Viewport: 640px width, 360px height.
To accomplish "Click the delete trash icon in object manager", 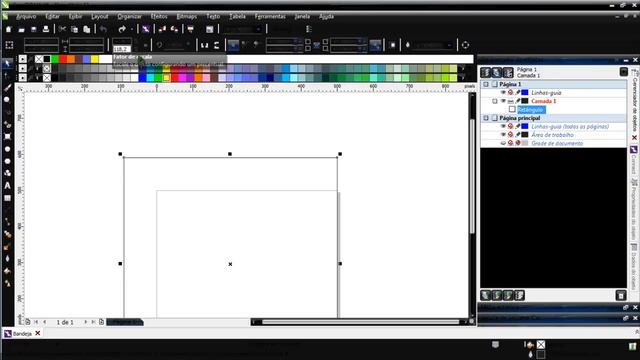I will click(x=621, y=295).
